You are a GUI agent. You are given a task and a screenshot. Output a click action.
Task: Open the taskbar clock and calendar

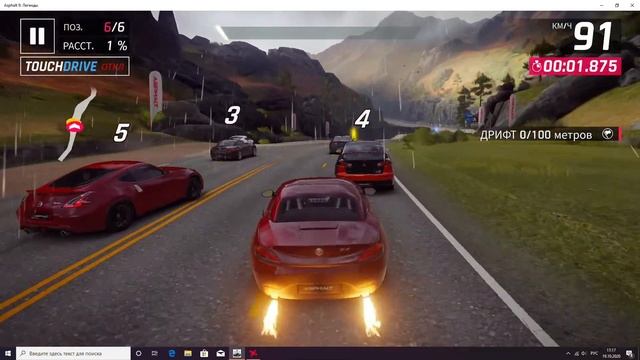[611, 353]
